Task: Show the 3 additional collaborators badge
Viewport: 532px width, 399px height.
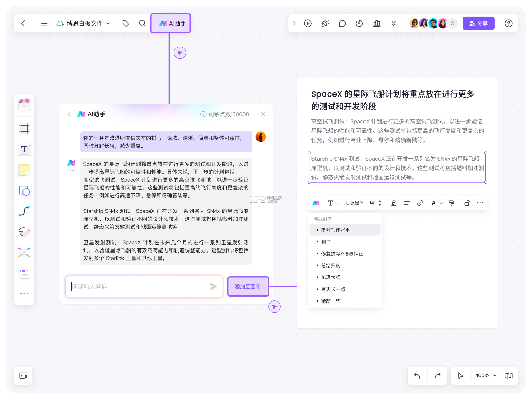Action: (x=452, y=24)
